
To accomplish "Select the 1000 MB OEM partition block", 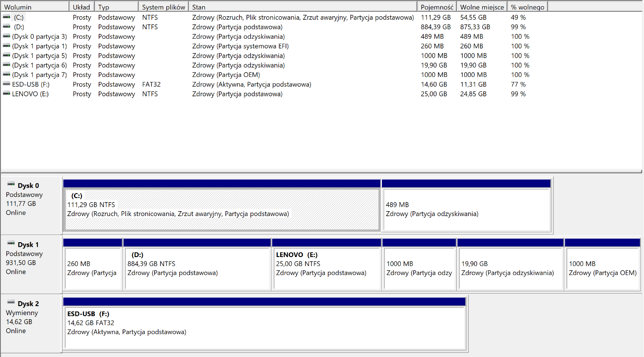I will (x=602, y=268).
